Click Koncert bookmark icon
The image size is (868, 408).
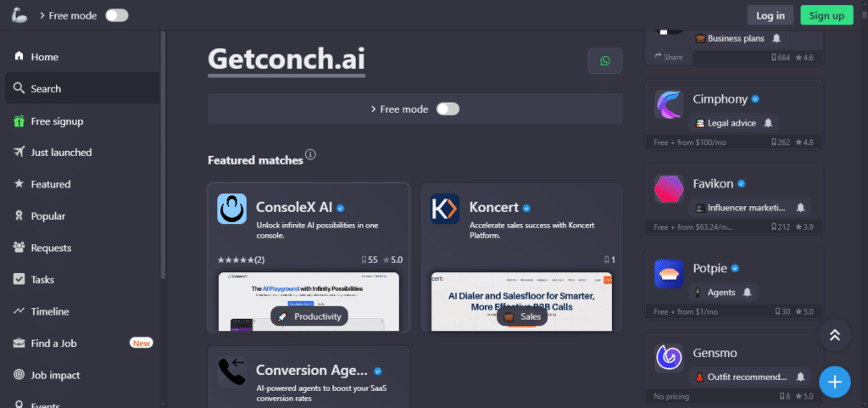tap(607, 260)
